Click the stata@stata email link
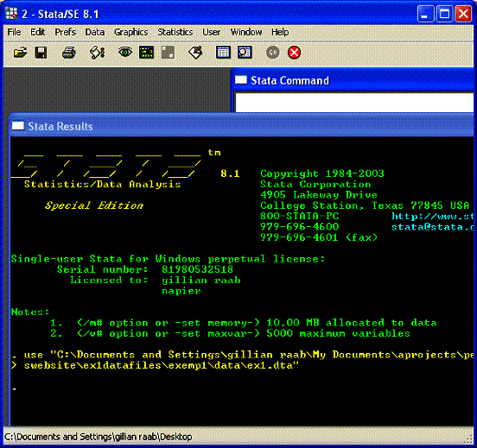This screenshot has width=477, height=448. coord(433,227)
